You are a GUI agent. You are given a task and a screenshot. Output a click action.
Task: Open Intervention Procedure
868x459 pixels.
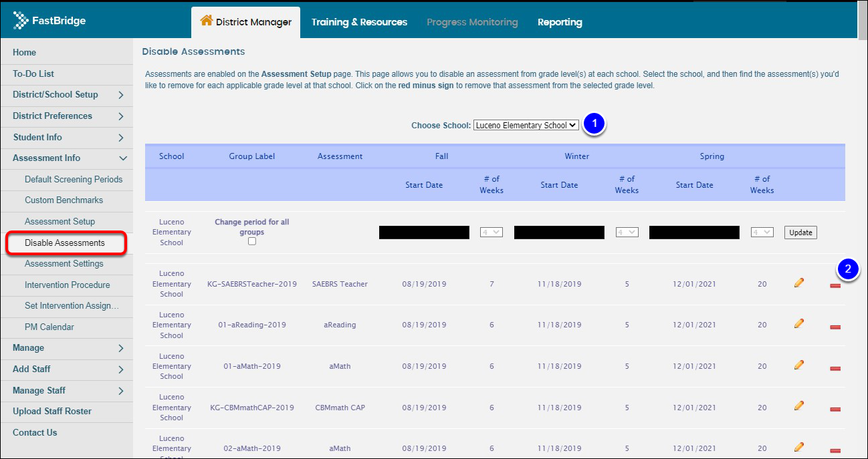coord(68,285)
